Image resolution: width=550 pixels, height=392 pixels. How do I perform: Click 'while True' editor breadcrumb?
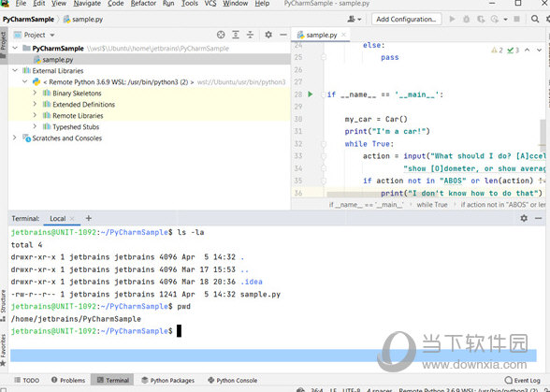[x=432, y=205]
